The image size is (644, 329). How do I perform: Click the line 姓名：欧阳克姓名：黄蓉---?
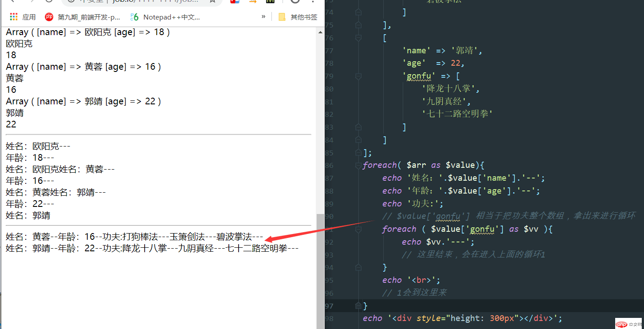[x=60, y=169]
